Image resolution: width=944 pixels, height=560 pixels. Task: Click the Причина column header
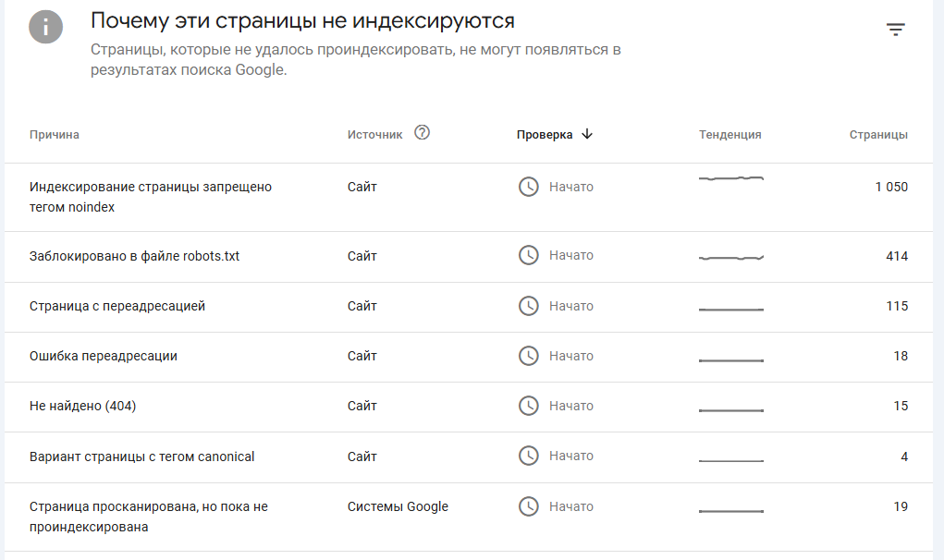(55, 135)
